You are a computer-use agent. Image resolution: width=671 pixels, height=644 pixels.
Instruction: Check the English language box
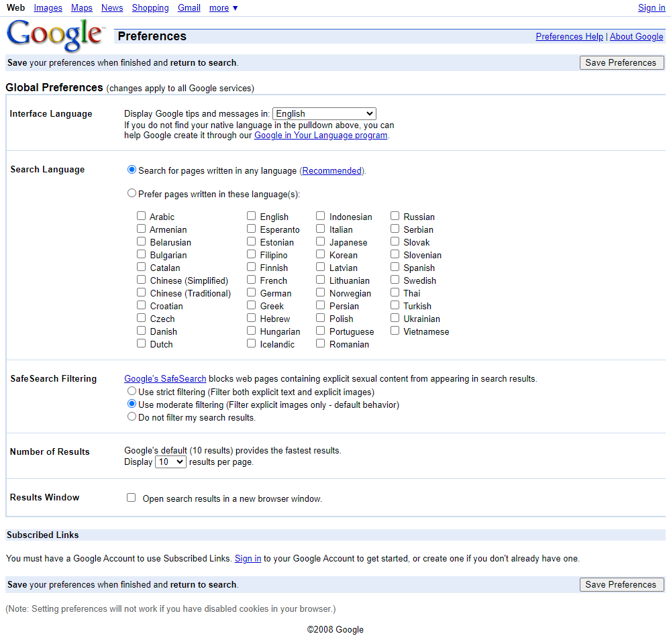pyautogui.click(x=251, y=215)
